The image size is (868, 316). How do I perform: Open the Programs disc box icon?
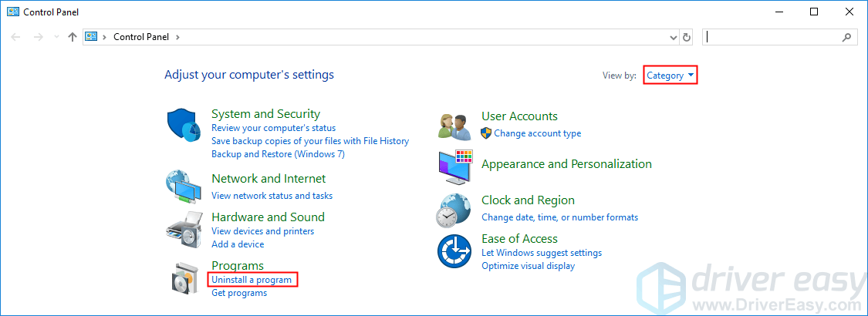[x=184, y=277]
